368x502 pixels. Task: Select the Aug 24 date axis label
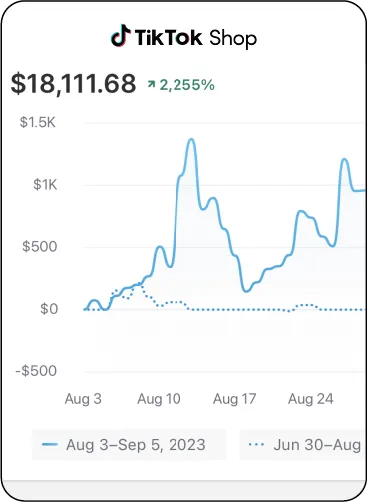pyautogui.click(x=310, y=399)
